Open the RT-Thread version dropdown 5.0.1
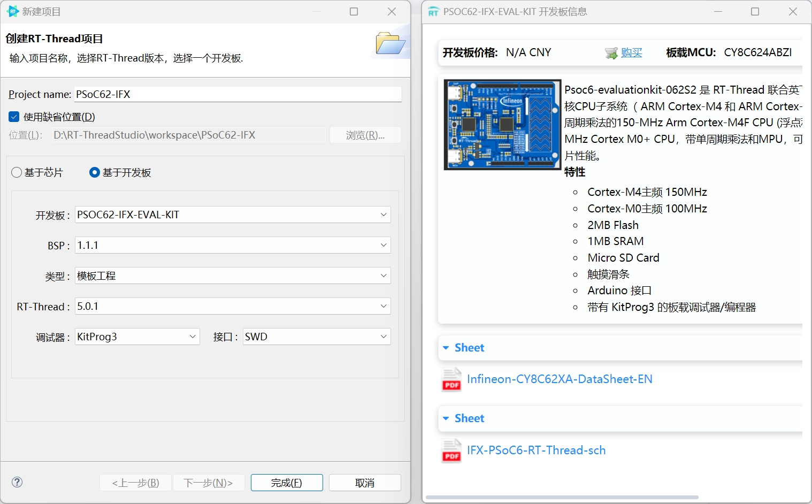Screen dimensions: 812x504 (233, 306)
